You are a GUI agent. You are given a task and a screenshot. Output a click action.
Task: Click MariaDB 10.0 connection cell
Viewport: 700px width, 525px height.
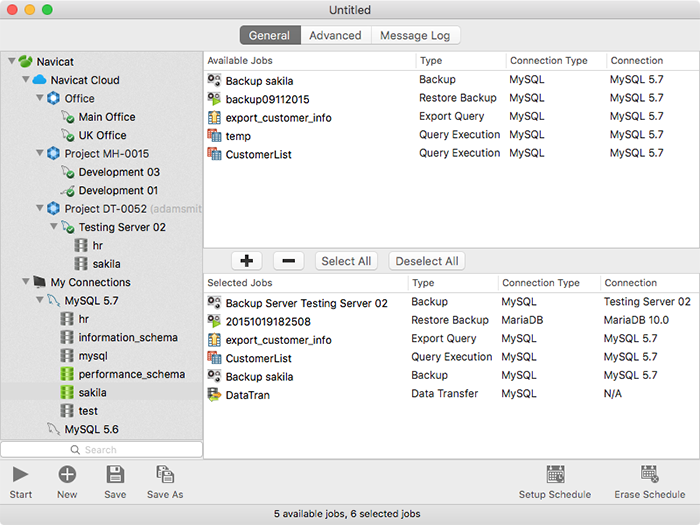(636, 320)
